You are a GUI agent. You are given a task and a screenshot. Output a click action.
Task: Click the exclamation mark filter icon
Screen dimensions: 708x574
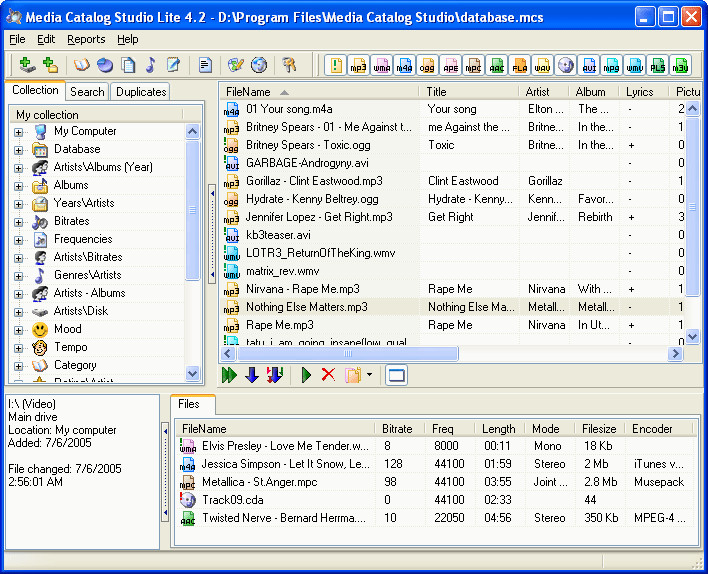coord(335,65)
